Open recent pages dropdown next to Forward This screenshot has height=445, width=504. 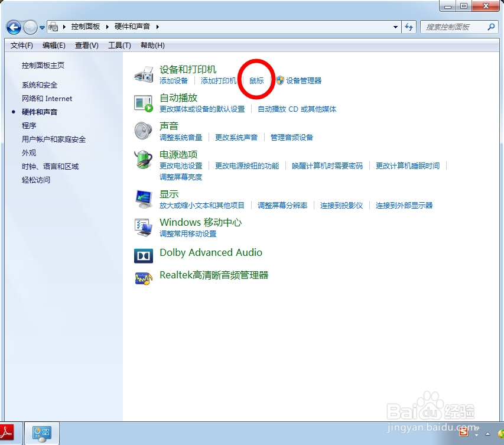[x=42, y=28]
